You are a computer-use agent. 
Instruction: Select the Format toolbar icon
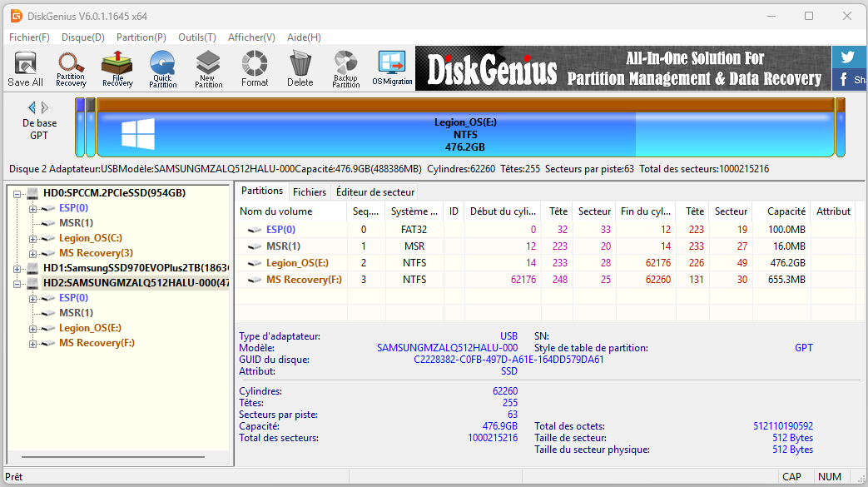(x=255, y=69)
